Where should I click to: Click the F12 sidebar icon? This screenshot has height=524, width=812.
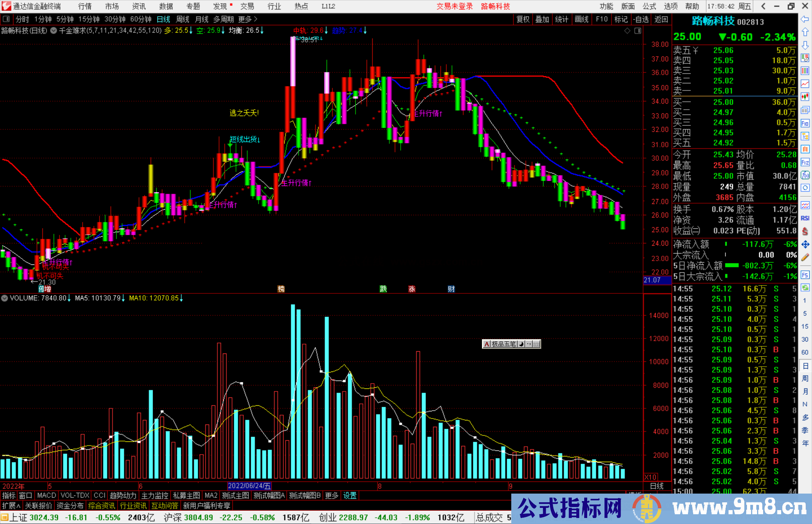805,162
